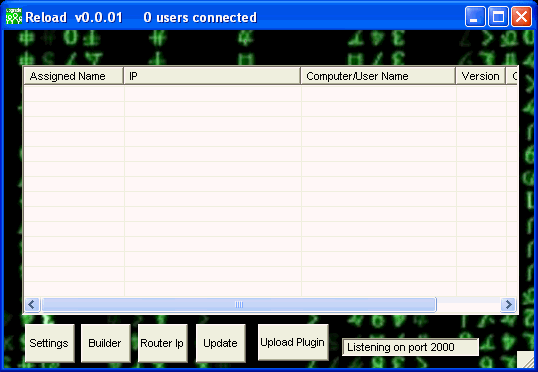
Task: Click the resize grip in bottom corner
Action: click(526, 360)
